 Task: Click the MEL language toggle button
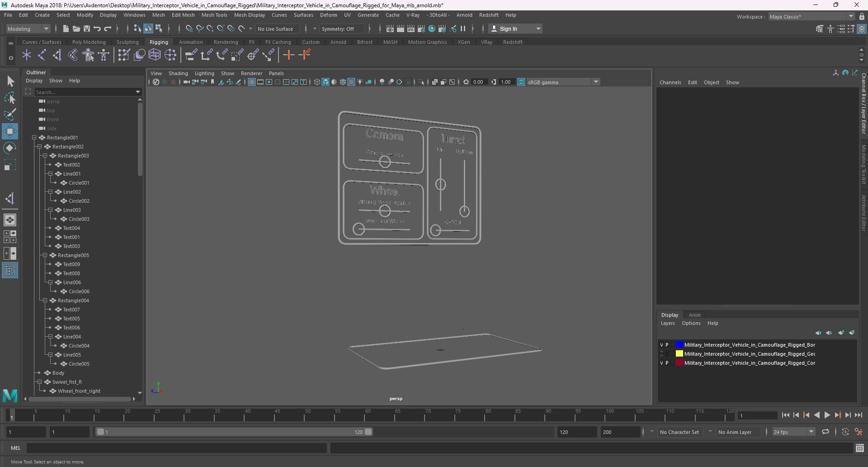point(16,448)
